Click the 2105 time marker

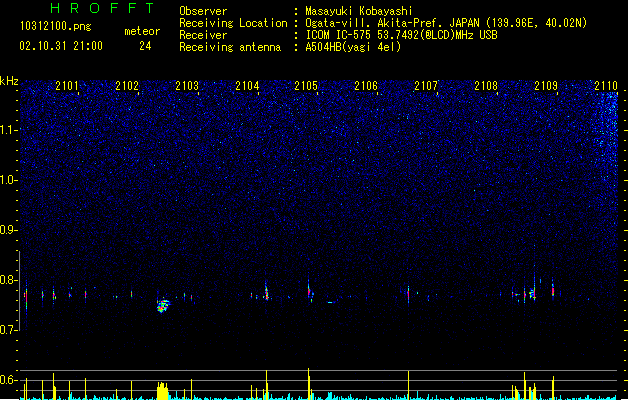click(x=306, y=85)
